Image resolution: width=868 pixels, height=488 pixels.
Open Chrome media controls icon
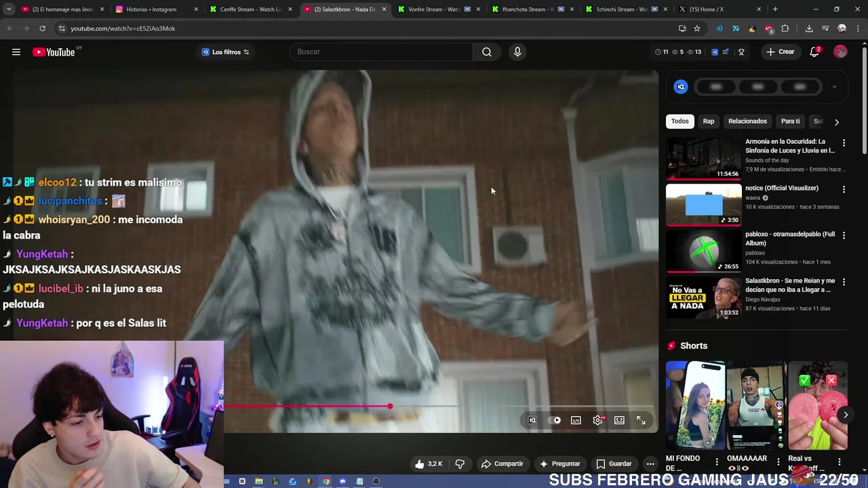[825, 28]
